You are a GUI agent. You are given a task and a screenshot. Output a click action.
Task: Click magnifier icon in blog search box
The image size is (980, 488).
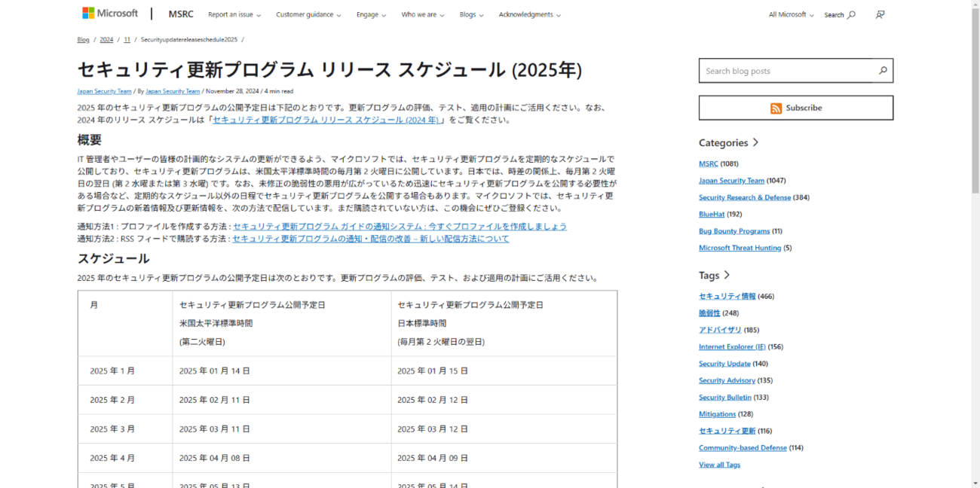[882, 71]
